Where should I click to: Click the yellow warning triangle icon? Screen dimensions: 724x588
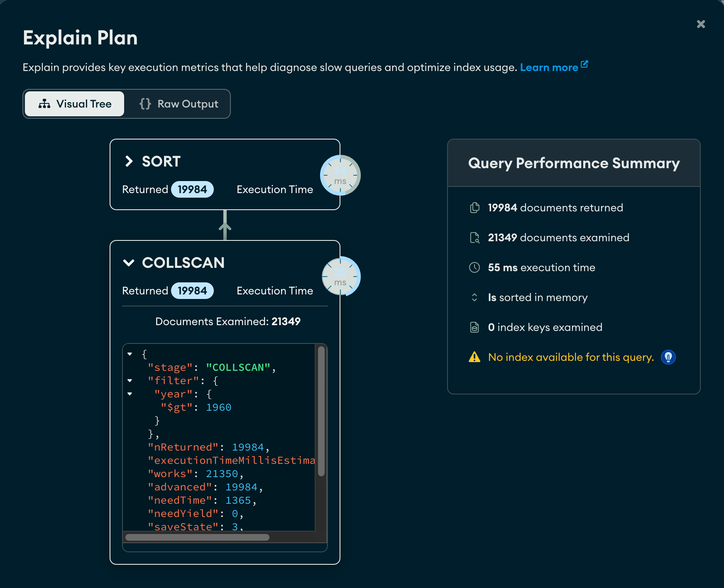point(474,357)
